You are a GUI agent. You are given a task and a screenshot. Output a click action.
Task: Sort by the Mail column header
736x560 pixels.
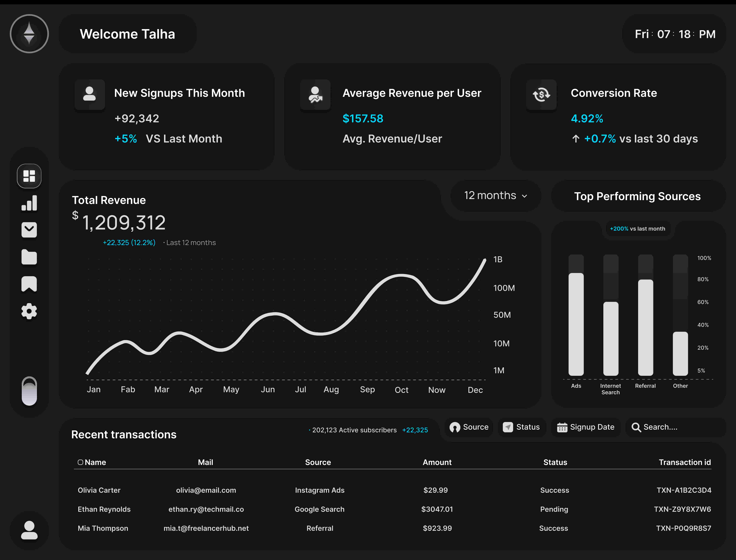click(206, 462)
